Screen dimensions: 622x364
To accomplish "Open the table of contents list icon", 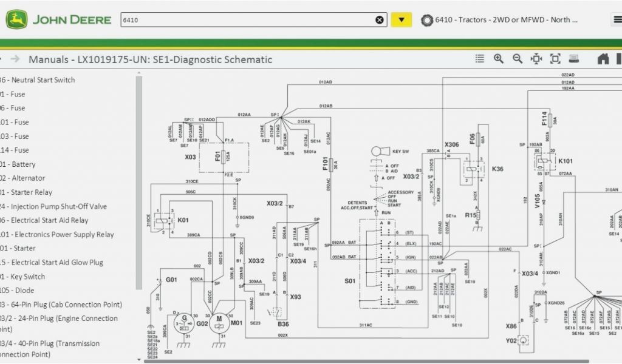I will click(480, 59).
